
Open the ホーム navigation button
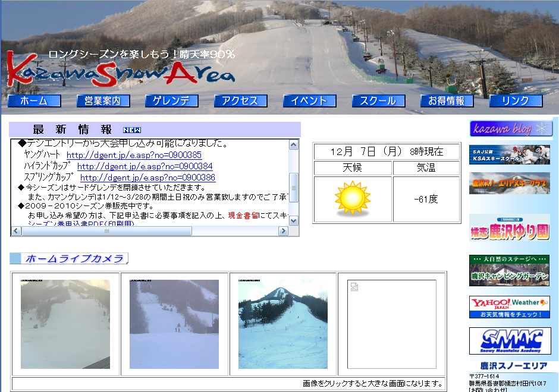[34, 101]
